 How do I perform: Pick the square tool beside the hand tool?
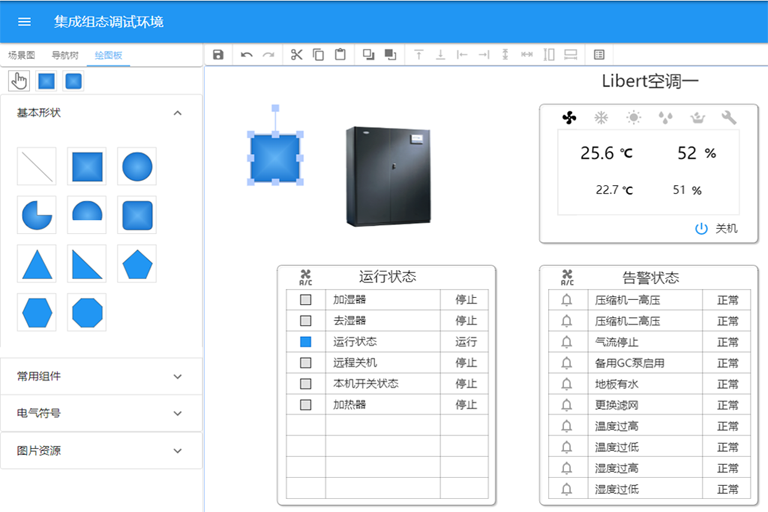[x=47, y=81]
